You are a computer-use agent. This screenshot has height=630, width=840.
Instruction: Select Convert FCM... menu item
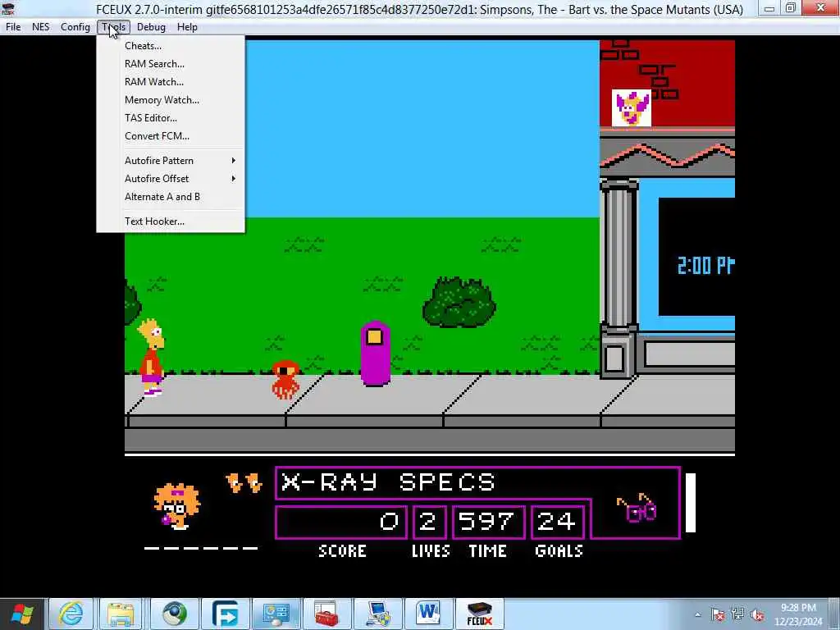pos(171,136)
